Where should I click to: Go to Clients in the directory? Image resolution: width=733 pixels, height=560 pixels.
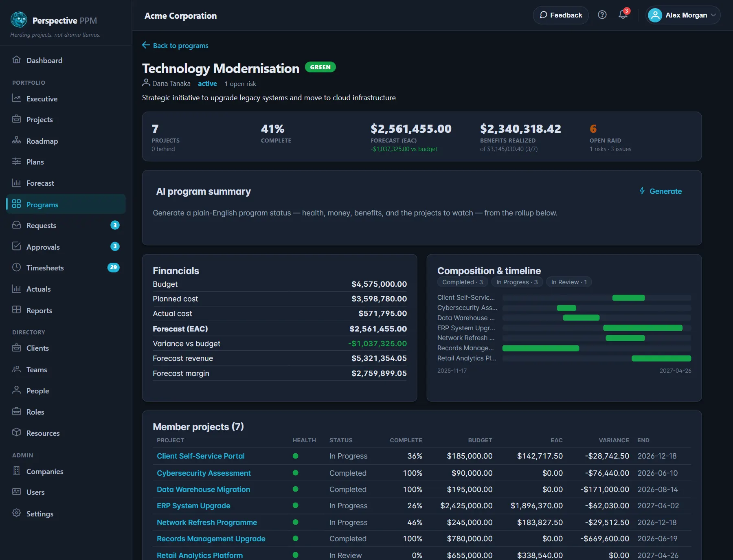66,348
